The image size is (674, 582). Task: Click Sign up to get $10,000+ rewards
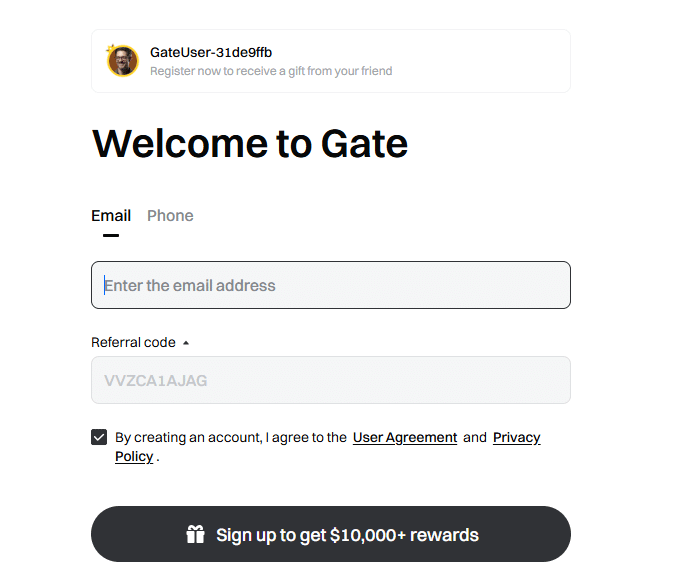(x=331, y=534)
